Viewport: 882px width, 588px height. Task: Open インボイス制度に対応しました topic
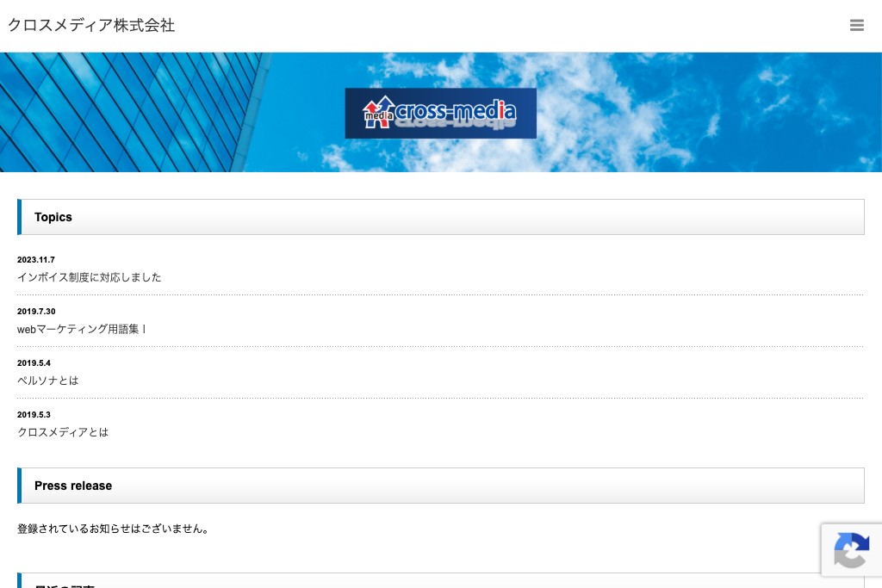pyautogui.click(x=90, y=277)
